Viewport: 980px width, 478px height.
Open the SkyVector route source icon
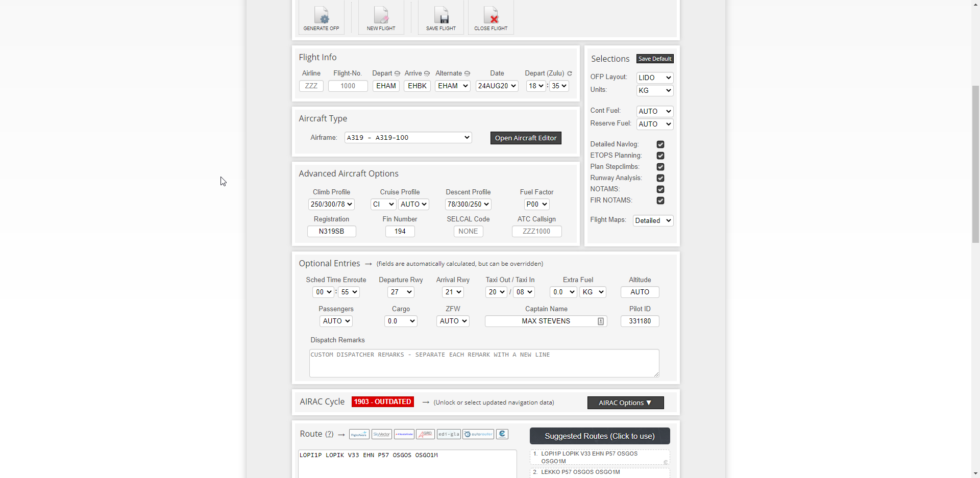coord(381,434)
